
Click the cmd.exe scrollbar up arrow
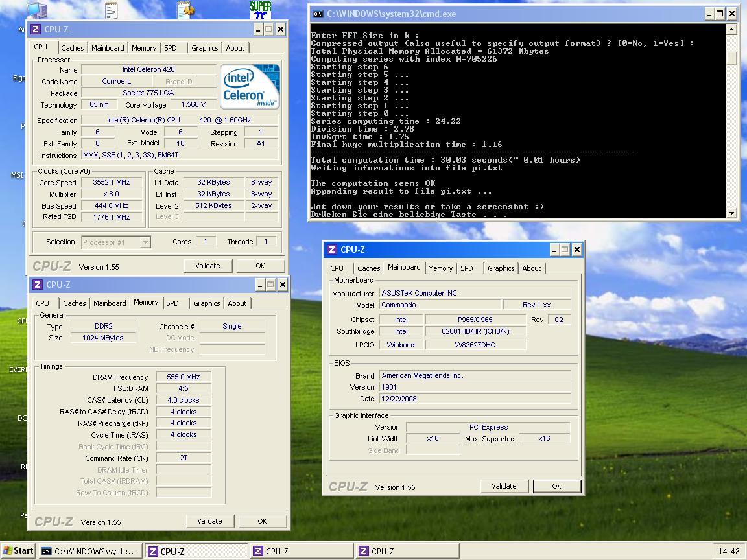[x=732, y=29]
